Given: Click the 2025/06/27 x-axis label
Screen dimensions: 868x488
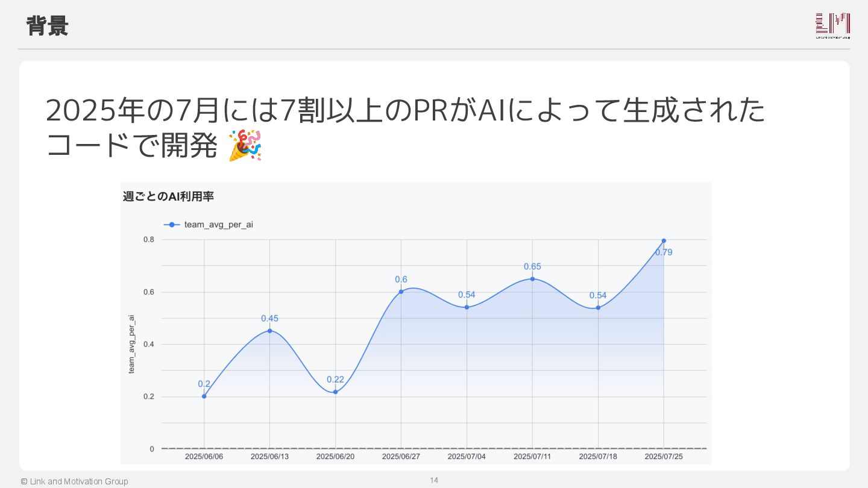Looking at the screenshot, I should tap(401, 457).
